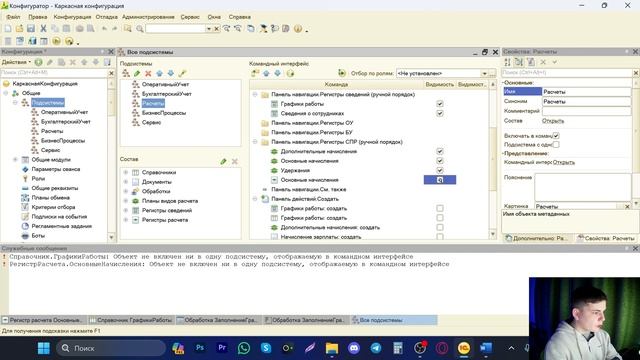Uncheck visibility for Сведения о сотрудниках

click(x=440, y=113)
